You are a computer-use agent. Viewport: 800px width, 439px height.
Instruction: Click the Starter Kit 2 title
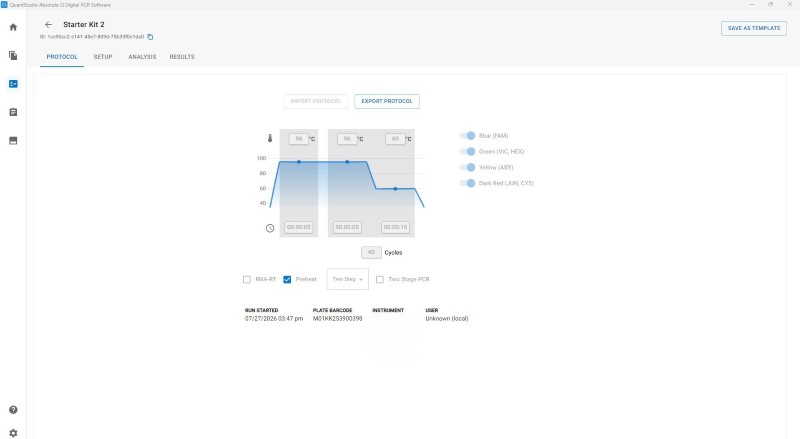click(84, 25)
